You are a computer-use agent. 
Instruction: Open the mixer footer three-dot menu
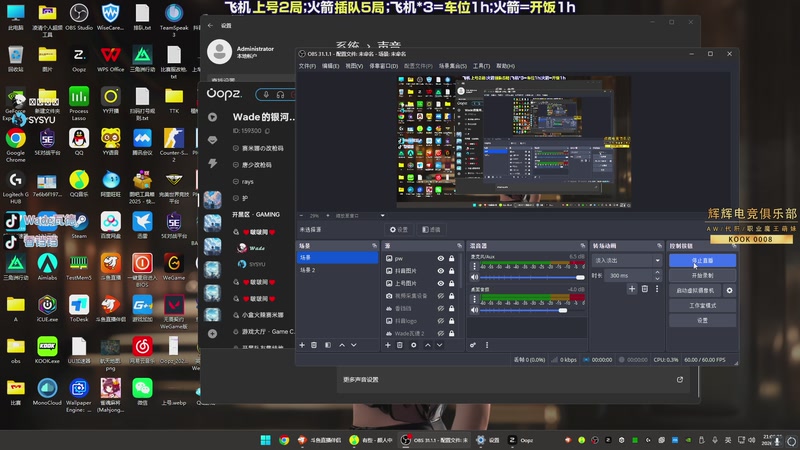487,345
